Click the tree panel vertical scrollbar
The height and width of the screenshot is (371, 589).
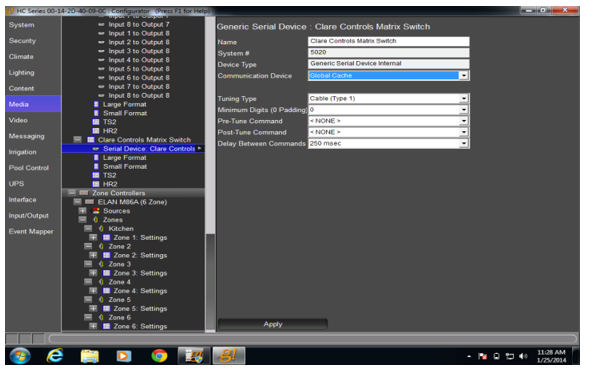point(210,175)
